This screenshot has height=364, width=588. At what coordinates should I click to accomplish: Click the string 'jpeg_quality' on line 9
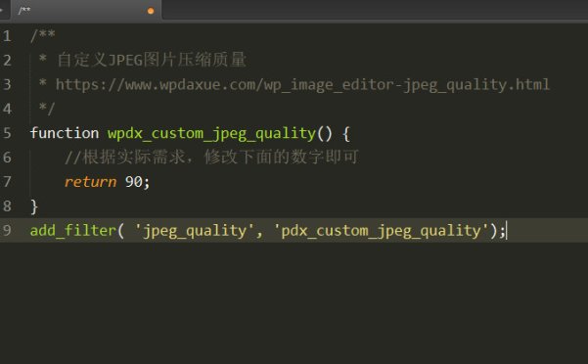click(x=195, y=231)
